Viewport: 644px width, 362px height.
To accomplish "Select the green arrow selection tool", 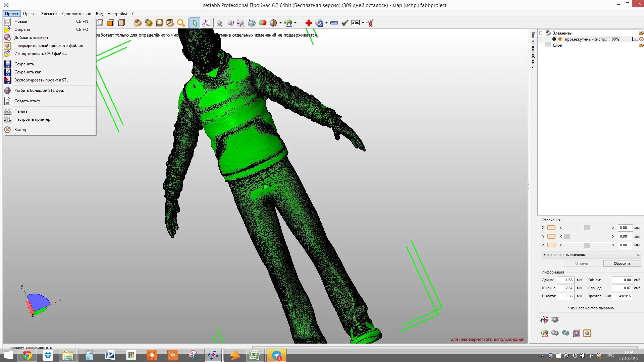I will pyautogui.click(x=195, y=23).
